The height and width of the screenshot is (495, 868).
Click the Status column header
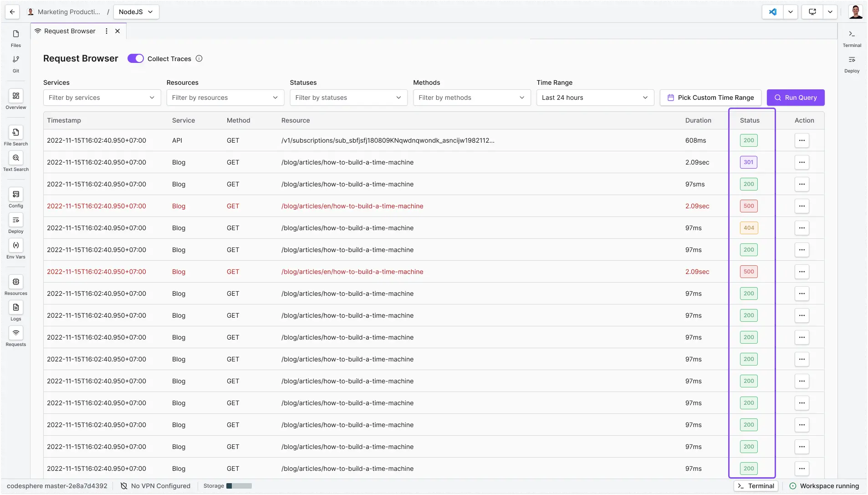[750, 120]
